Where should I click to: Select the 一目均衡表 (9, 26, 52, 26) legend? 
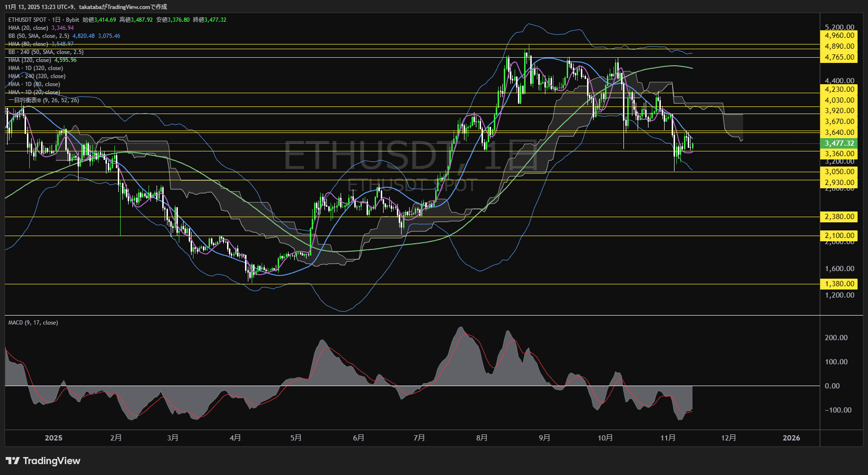click(x=43, y=100)
